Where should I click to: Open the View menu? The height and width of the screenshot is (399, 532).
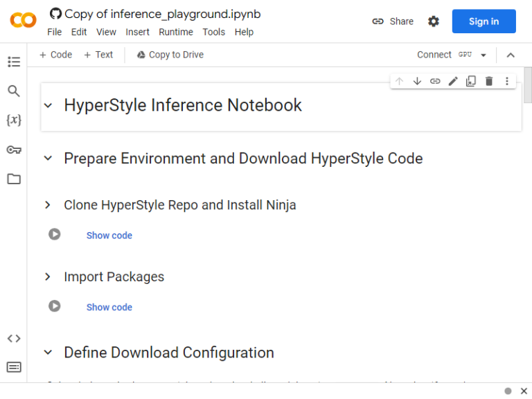[x=106, y=32]
